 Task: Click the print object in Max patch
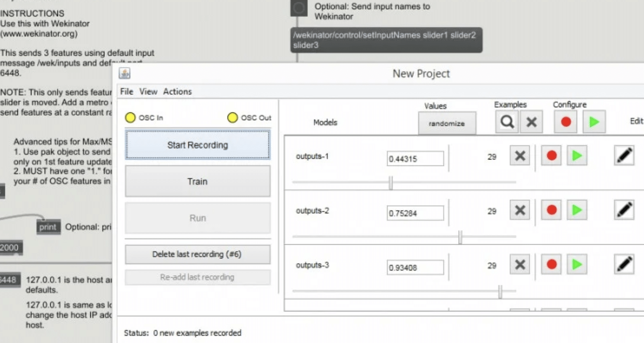[48, 227]
